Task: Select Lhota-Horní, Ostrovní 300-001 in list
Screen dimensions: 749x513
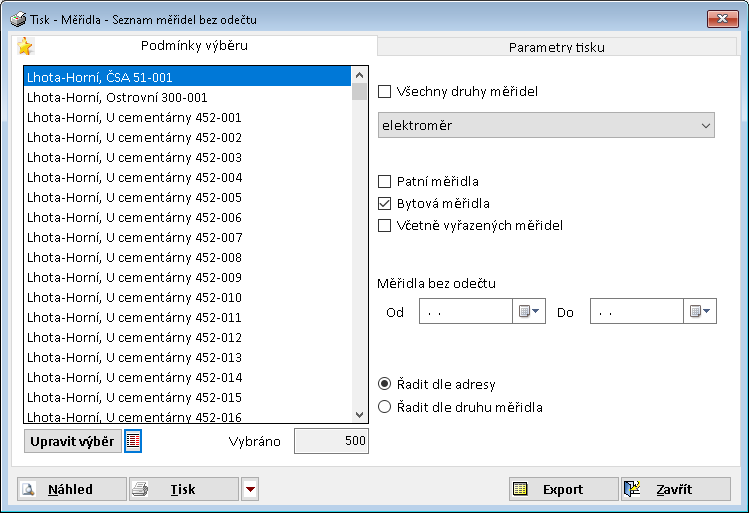Action: pyautogui.click(x=118, y=97)
